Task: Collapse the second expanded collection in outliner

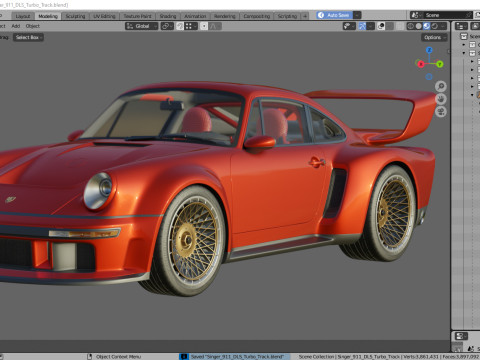Action: [x=464, y=53]
